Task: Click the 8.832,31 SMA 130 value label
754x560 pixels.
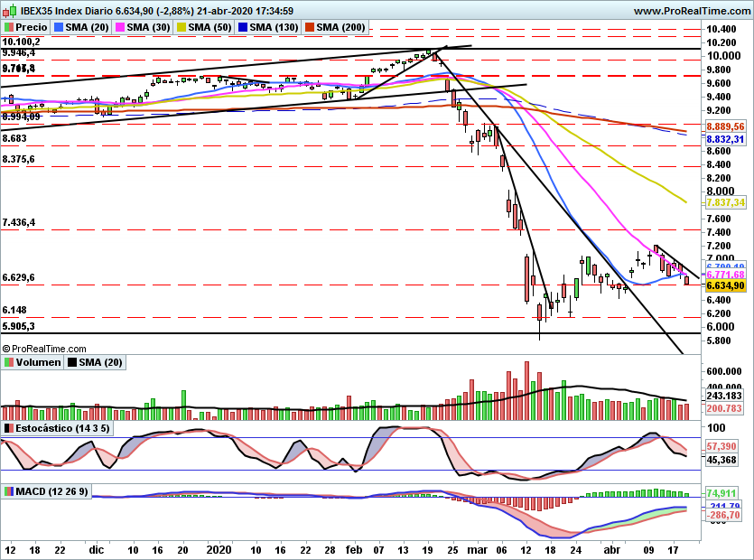Action: click(x=726, y=139)
